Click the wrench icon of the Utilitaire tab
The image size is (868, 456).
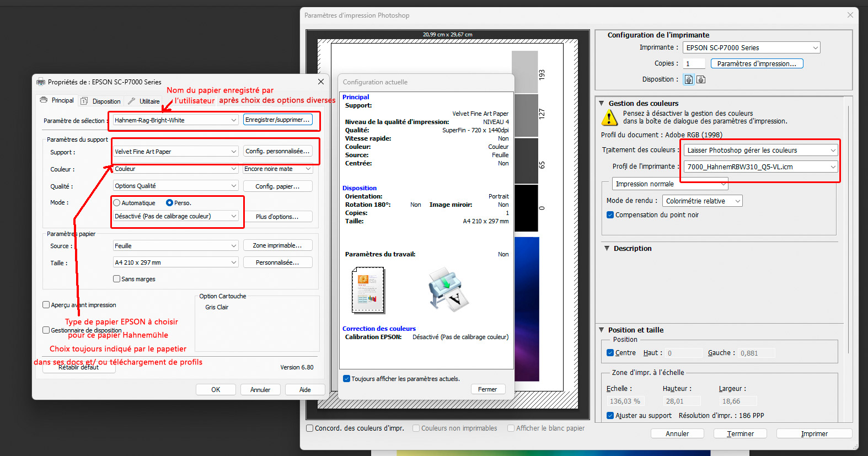tap(131, 101)
